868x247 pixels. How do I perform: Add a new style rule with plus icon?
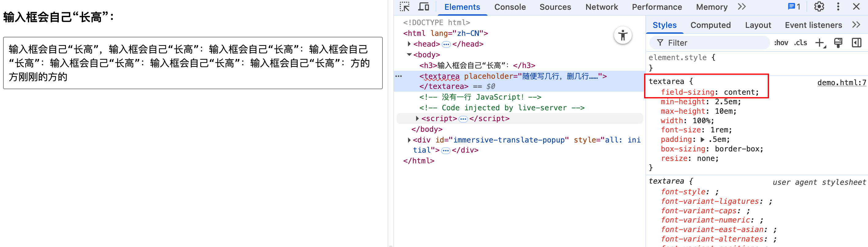(820, 43)
